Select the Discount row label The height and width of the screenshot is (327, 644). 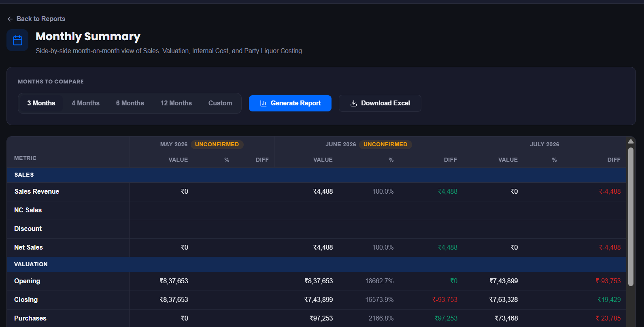point(28,229)
